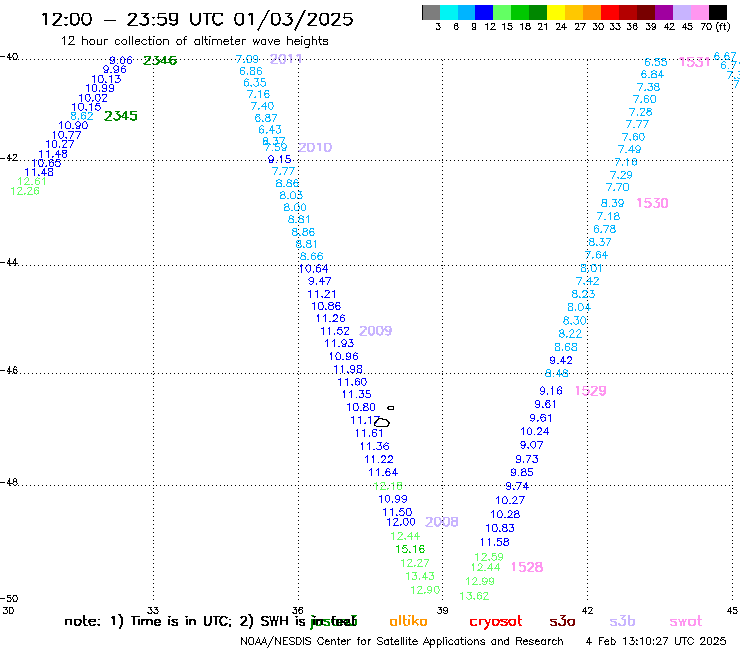The image size is (740, 650).
Task: Click the orange swatch in the color legend
Action: click(592, 12)
